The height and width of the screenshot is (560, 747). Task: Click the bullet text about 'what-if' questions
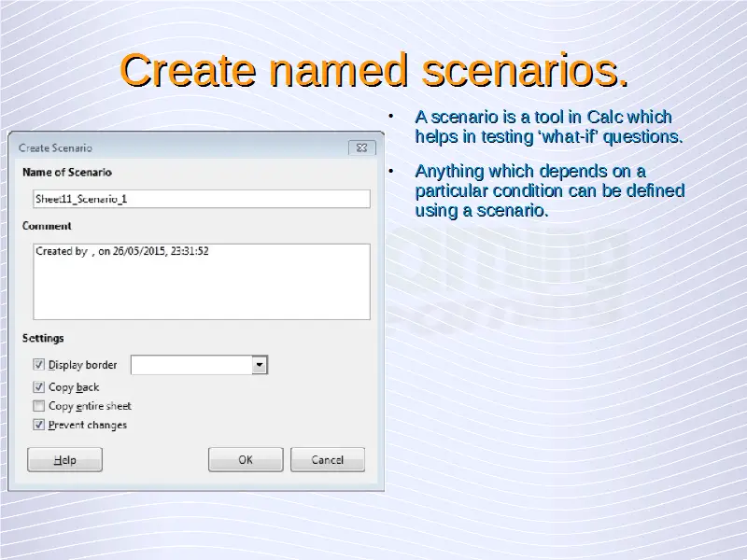547,127
